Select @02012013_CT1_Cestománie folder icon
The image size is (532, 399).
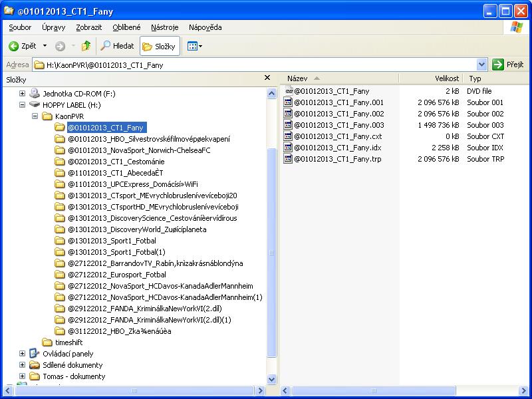point(60,162)
